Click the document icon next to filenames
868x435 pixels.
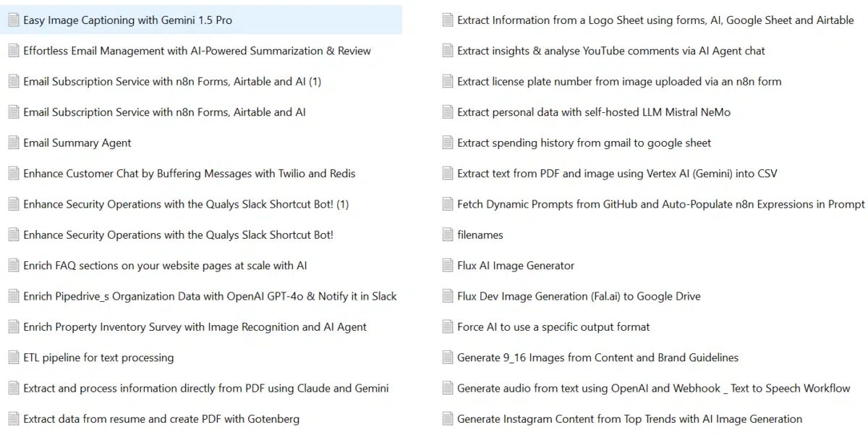[448, 235]
